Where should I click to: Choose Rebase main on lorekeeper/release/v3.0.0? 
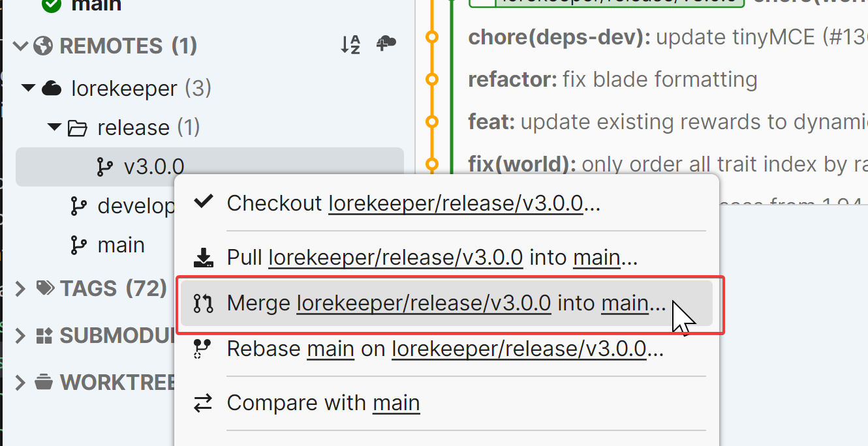pyautogui.click(x=444, y=349)
